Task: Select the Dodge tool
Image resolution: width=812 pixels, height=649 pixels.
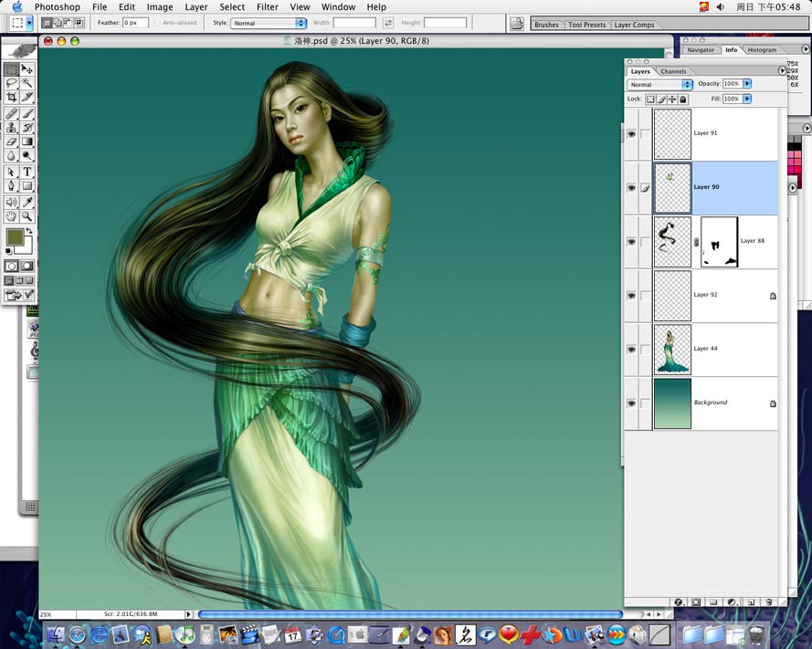Action: point(27,155)
